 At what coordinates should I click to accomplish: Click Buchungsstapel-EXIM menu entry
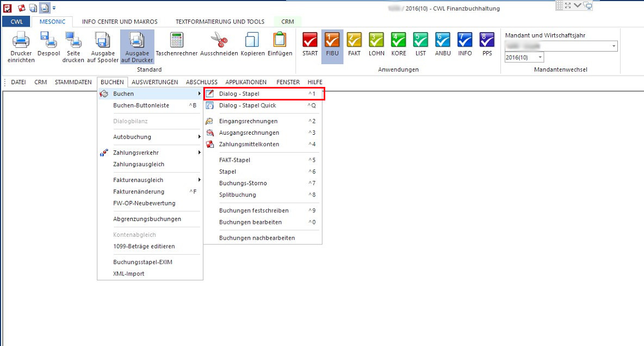pos(143,262)
